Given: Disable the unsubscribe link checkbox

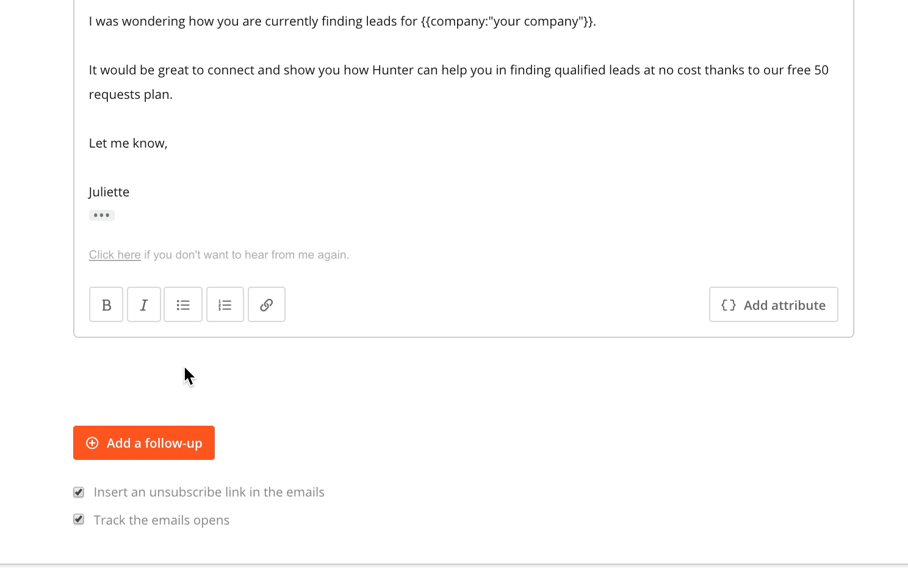Looking at the screenshot, I should tap(78, 492).
